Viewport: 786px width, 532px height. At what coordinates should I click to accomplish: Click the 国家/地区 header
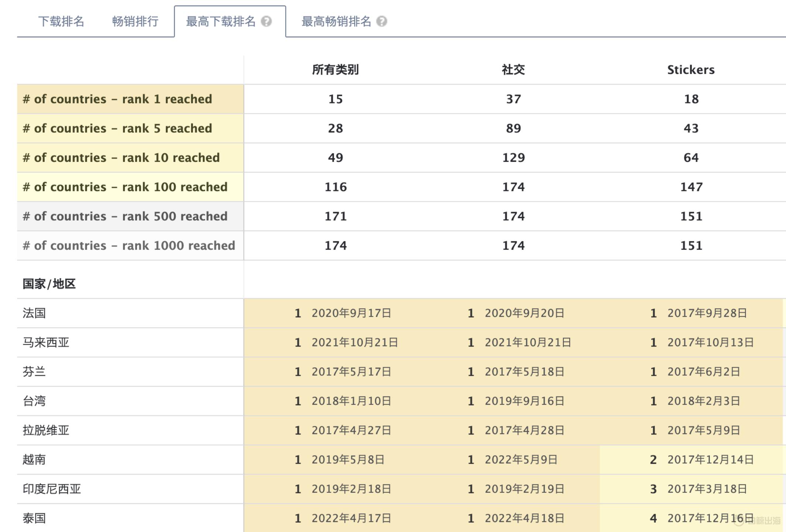point(49,284)
